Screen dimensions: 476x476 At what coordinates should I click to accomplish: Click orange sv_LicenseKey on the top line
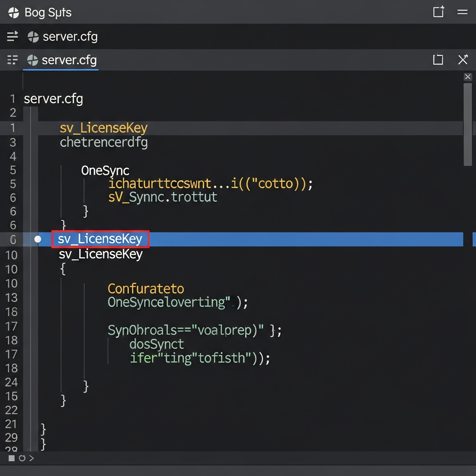(x=104, y=128)
